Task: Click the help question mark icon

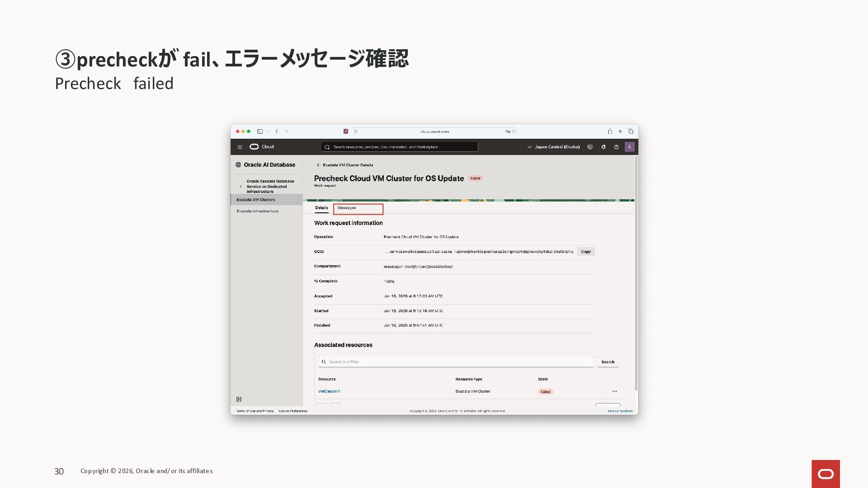Action: point(616,147)
